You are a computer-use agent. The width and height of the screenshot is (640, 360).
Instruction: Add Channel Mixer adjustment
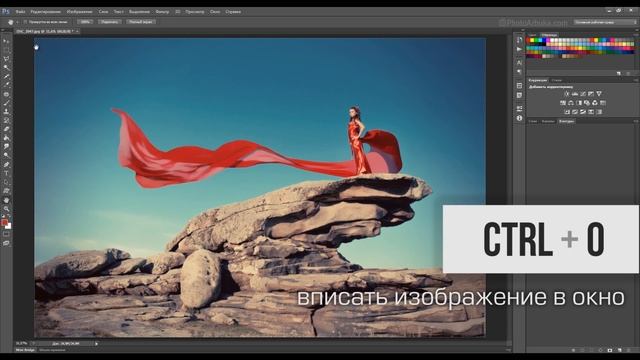[x=595, y=103]
